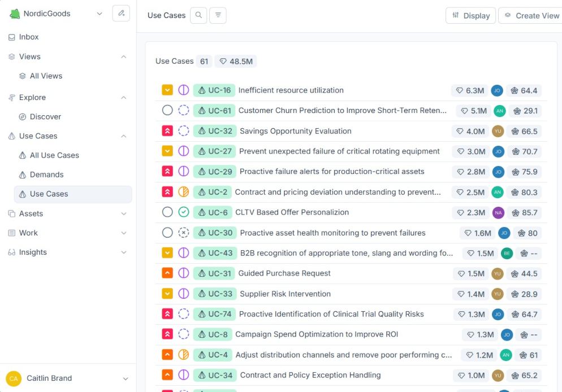562x392 pixels.
Task: Open 'Campaign Spend Optimization to Improve ROI' title
Action: [x=317, y=334]
